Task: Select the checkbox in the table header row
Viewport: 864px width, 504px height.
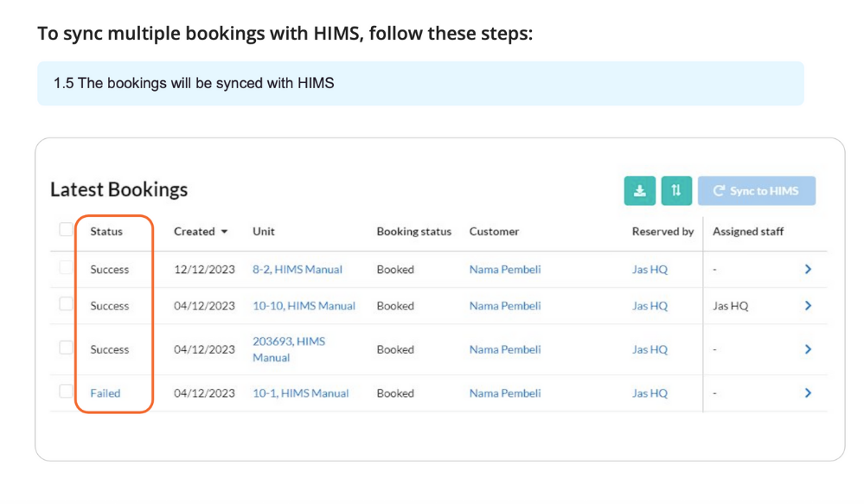Action: tap(65, 229)
